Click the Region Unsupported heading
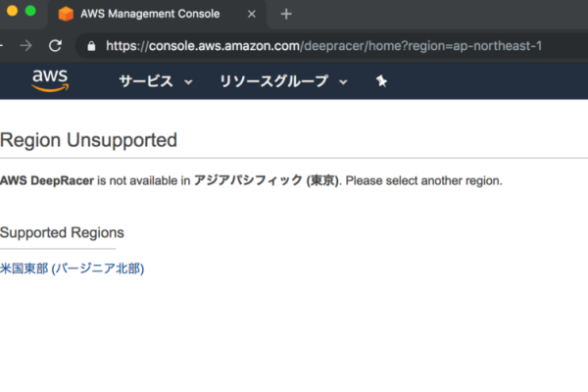Image resolution: width=588 pixels, height=392 pixels. (x=88, y=140)
